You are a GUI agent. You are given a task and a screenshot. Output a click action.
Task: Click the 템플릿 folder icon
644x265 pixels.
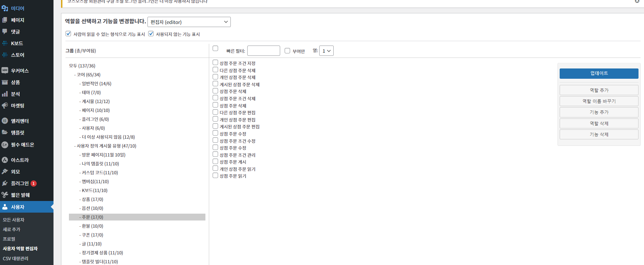click(5, 132)
